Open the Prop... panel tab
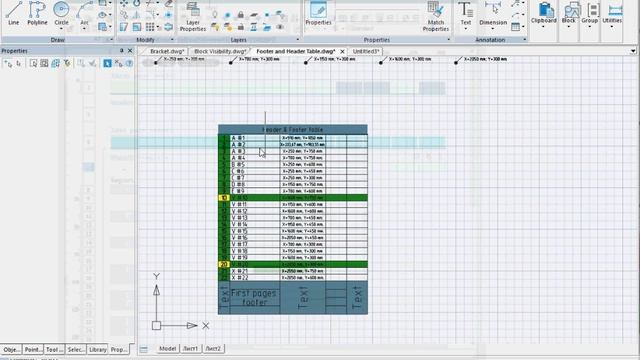Screen dimensions: 640x360 click(119, 350)
